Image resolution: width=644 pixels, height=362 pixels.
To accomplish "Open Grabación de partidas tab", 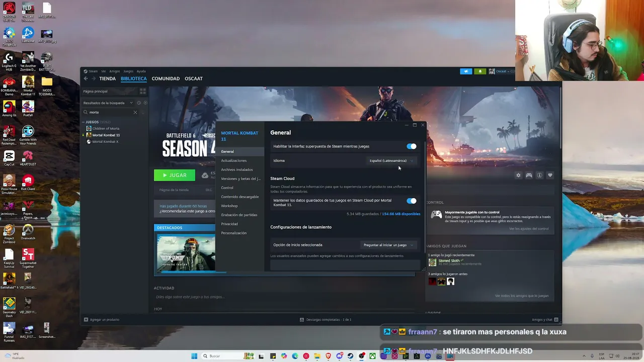I will (x=239, y=215).
